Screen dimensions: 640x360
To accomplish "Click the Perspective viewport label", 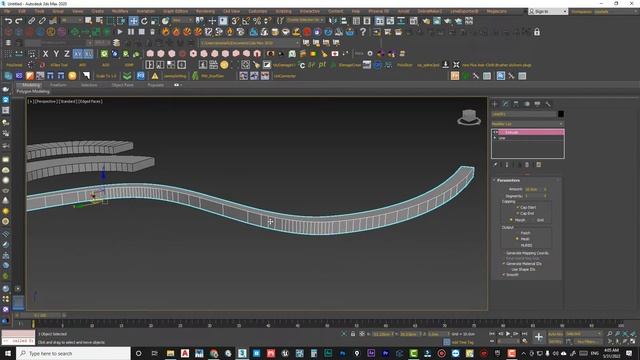I will [46, 101].
